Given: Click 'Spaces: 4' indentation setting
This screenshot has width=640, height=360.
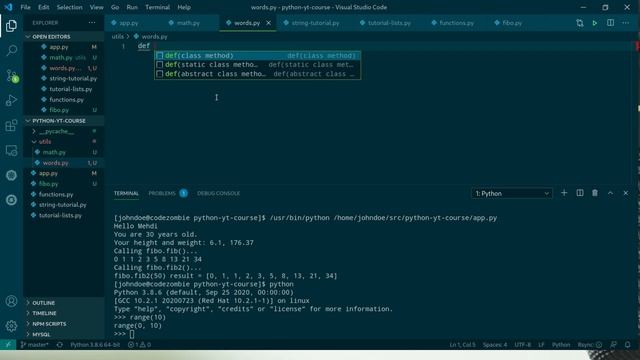Looking at the screenshot, I should click(495, 344).
